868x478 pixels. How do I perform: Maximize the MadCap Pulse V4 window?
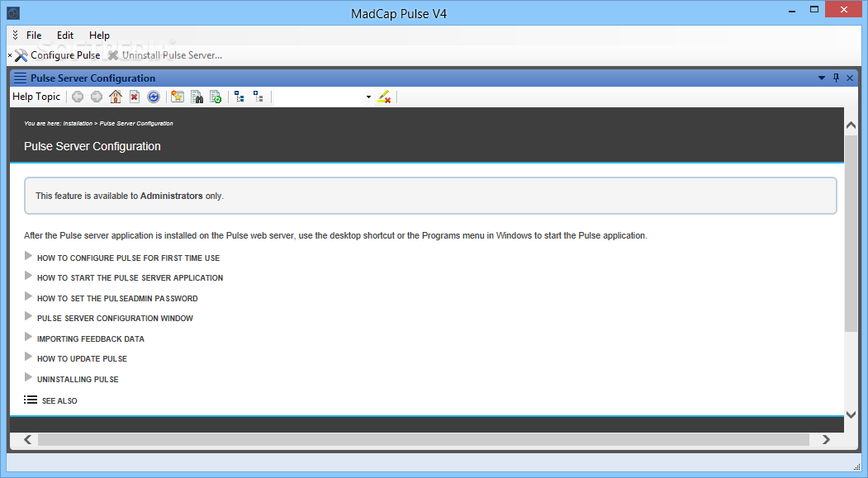(814, 9)
